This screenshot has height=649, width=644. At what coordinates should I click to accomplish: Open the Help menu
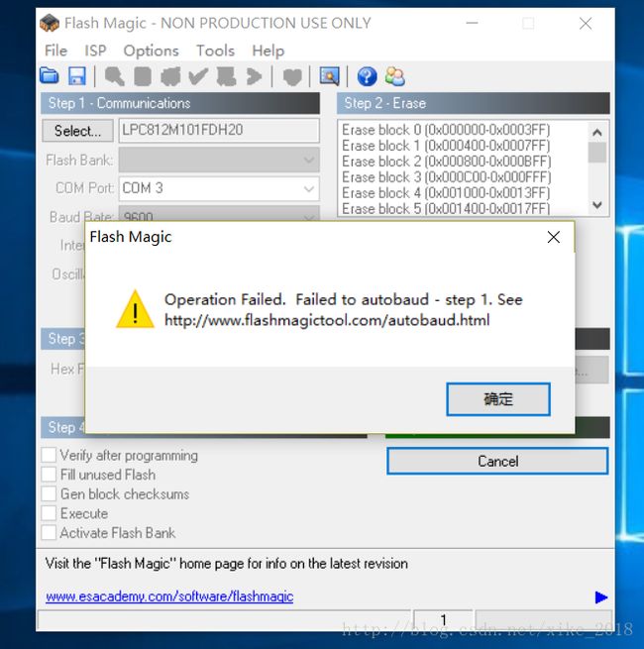pos(268,51)
